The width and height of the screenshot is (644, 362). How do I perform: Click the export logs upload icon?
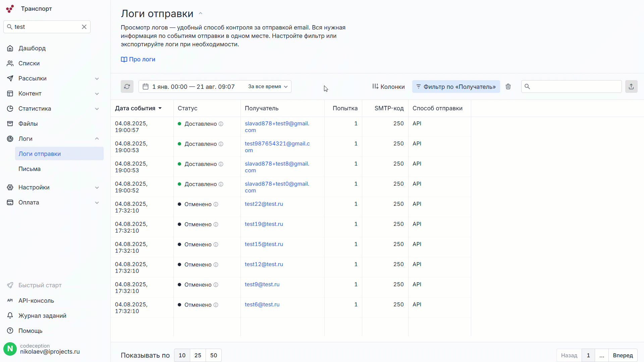[x=631, y=86]
